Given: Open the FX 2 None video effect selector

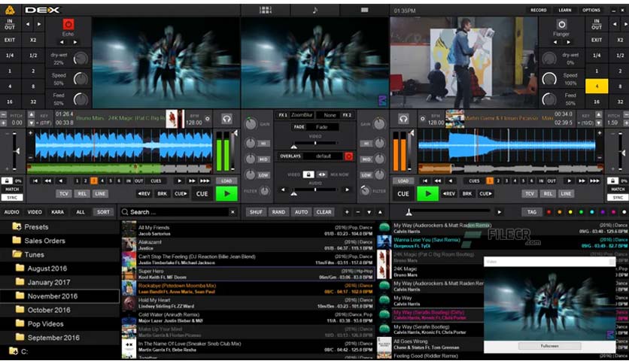Looking at the screenshot, I should pos(330,115).
